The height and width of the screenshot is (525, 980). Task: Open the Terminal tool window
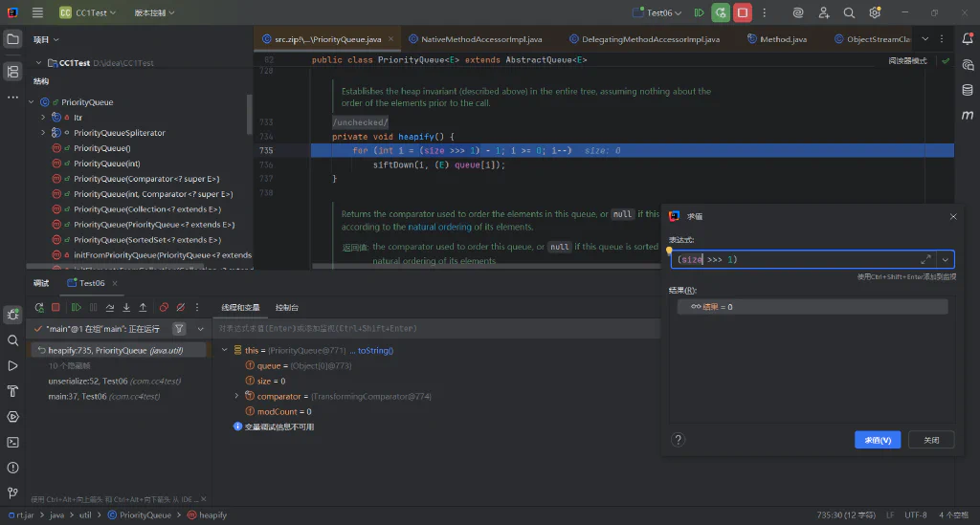click(x=12, y=442)
